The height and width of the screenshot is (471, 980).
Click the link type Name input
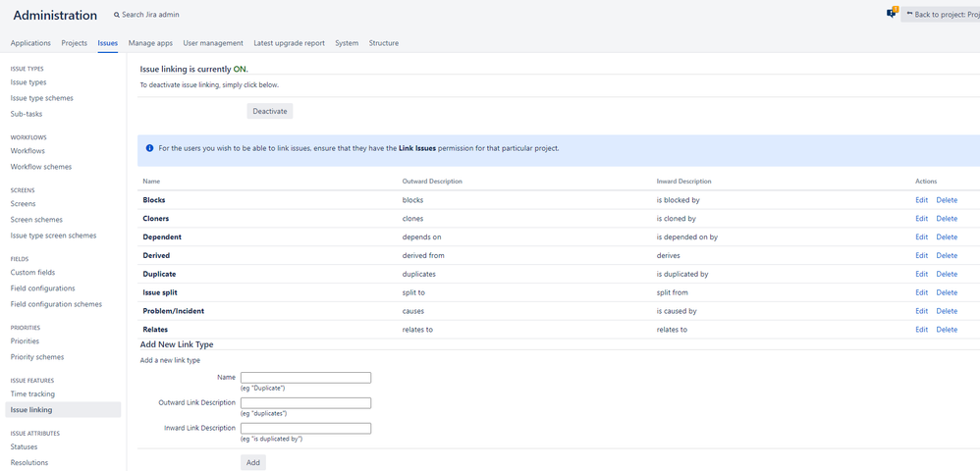[x=305, y=378]
